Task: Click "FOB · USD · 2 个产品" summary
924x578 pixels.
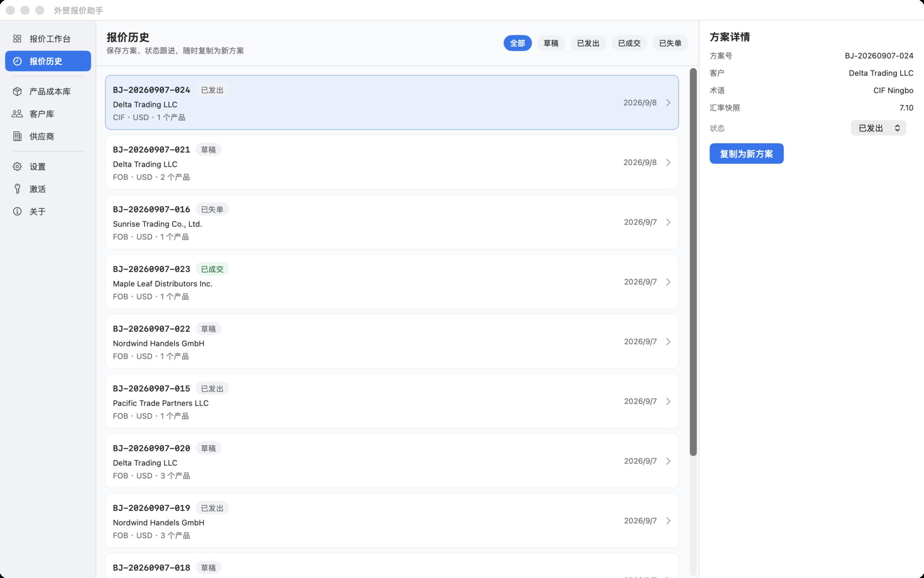Action: point(151,177)
